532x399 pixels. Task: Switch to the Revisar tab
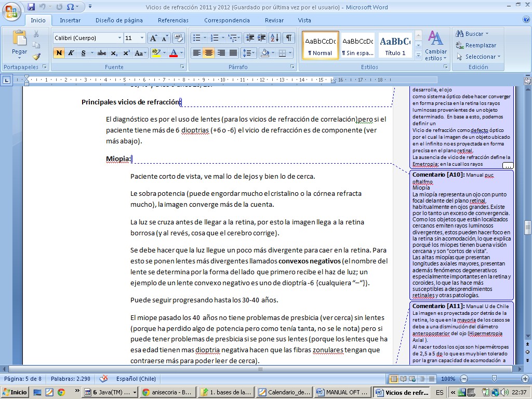pyautogui.click(x=274, y=20)
